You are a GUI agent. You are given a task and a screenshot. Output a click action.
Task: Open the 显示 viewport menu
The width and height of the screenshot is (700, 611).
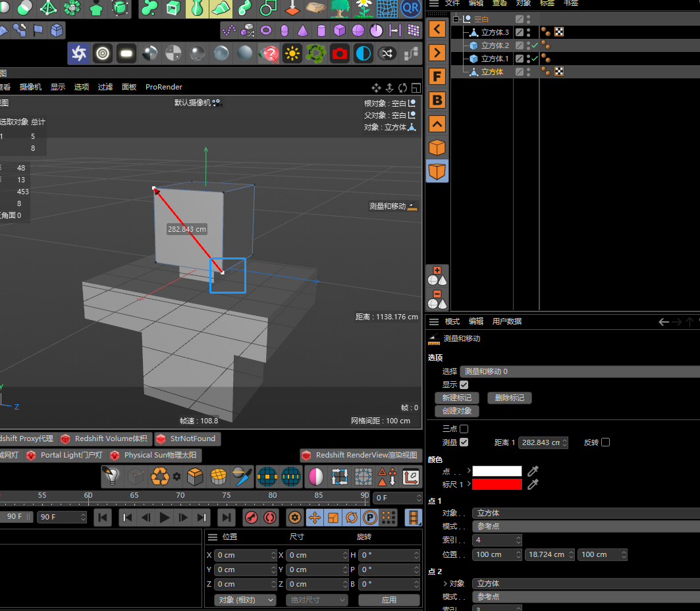(x=58, y=87)
